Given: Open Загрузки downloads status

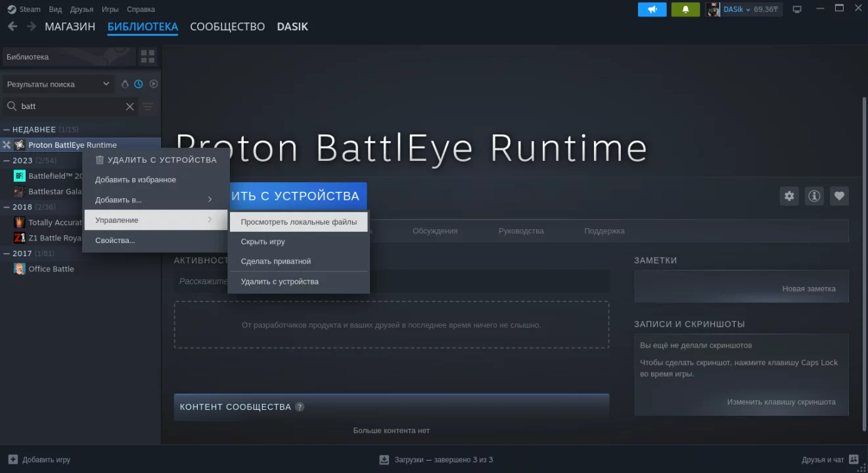Looking at the screenshot, I should tap(436, 460).
